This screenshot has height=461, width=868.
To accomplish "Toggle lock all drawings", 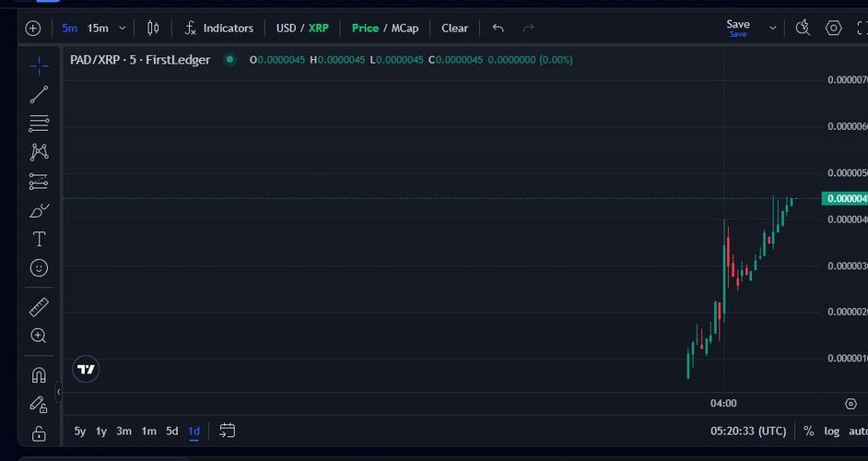I will tap(39, 433).
